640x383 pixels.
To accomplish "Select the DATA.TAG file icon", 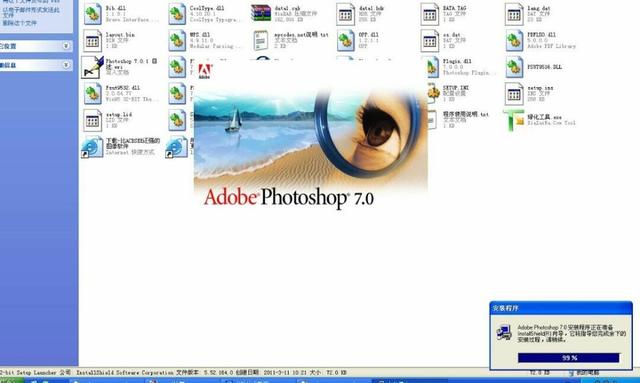I will coord(429,15).
